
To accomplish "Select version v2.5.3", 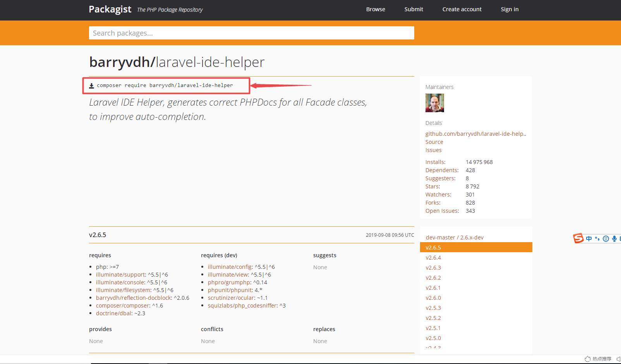I will click(433, 308).
